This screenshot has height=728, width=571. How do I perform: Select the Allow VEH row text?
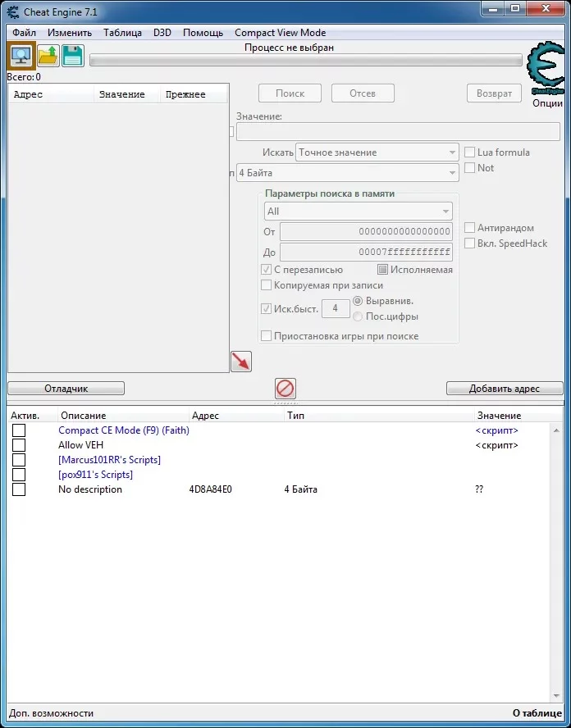81,445
